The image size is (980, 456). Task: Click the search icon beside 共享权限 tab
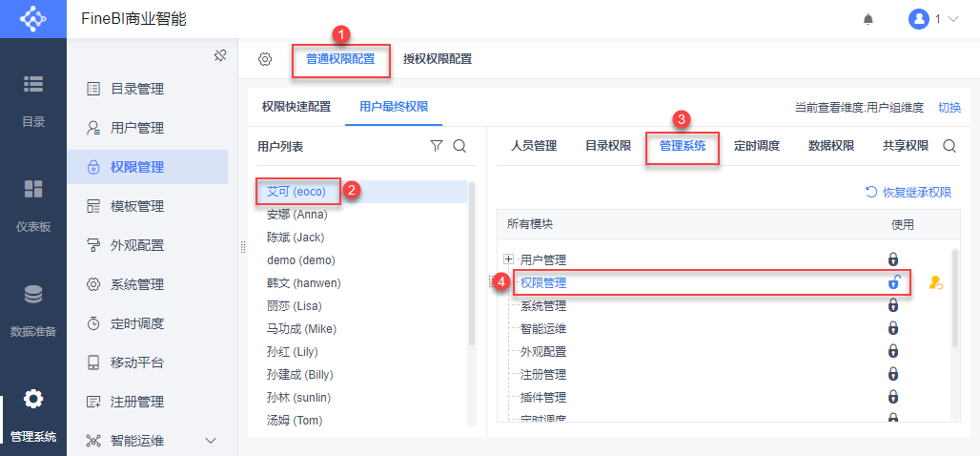coord(949,146)
